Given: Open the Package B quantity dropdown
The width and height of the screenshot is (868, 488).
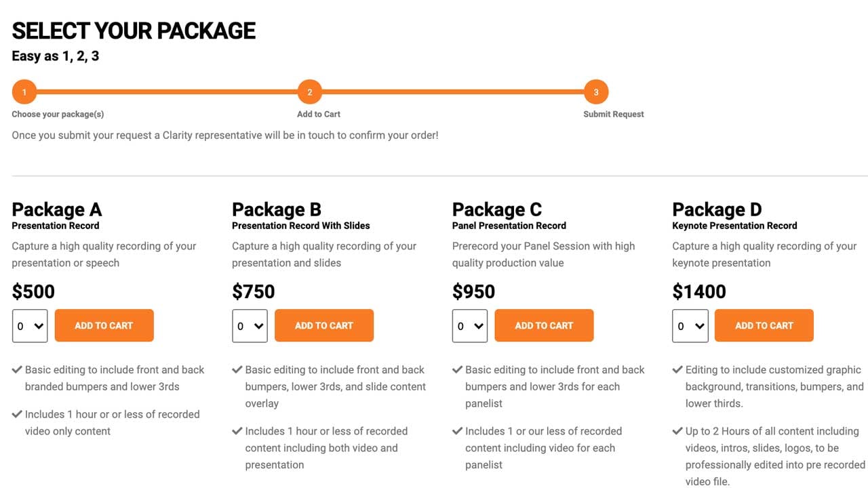Looking at the screenshot, I should pyautogui.click(x=250, y=326).
